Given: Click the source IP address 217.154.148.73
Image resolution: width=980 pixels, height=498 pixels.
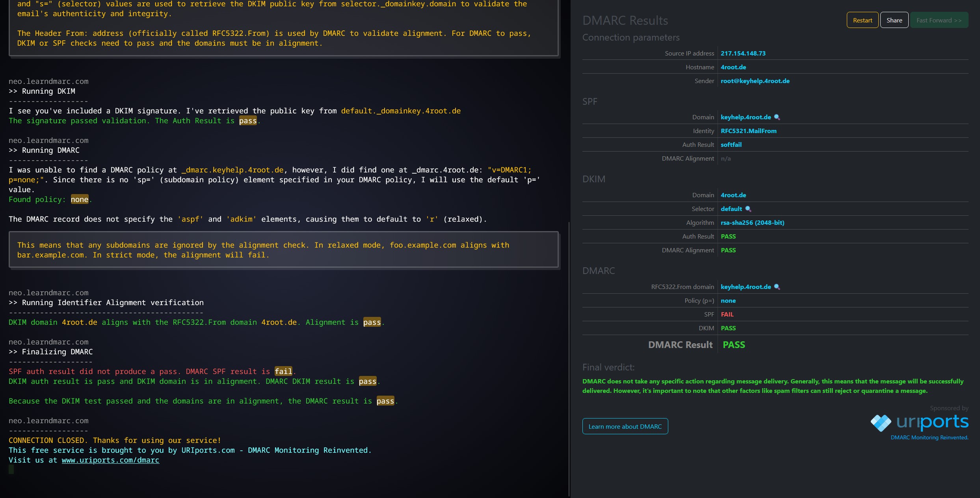Looking at the screenshot, I should coord(743,54).
